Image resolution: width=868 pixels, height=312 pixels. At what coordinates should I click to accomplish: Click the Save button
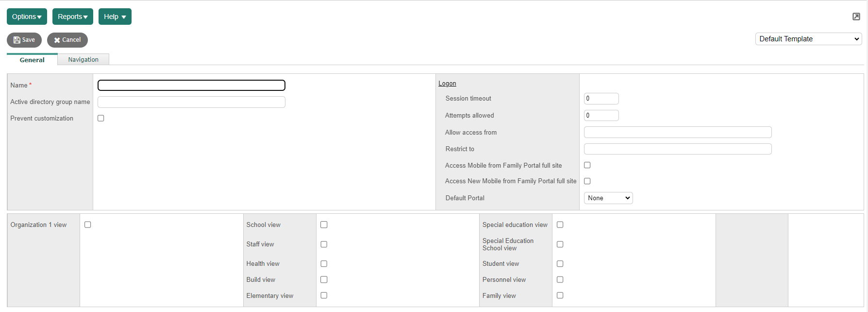pos(24,40)
